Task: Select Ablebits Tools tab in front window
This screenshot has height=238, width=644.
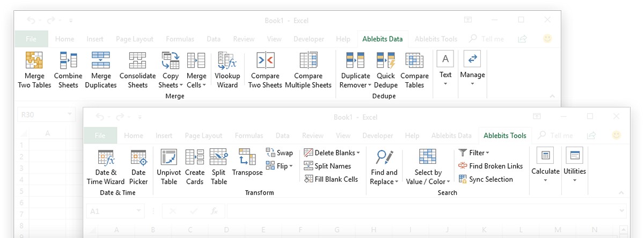Action: (x=505, y=135)
